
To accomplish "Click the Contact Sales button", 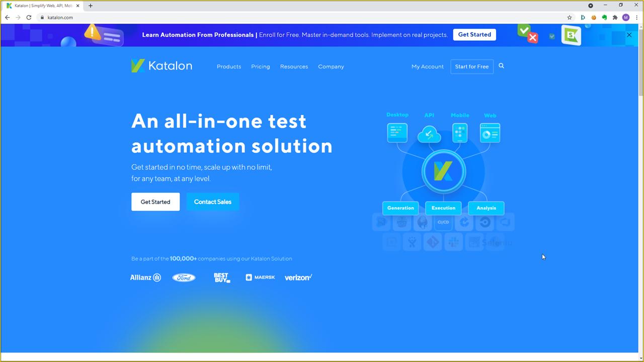I will click(213, 202).
